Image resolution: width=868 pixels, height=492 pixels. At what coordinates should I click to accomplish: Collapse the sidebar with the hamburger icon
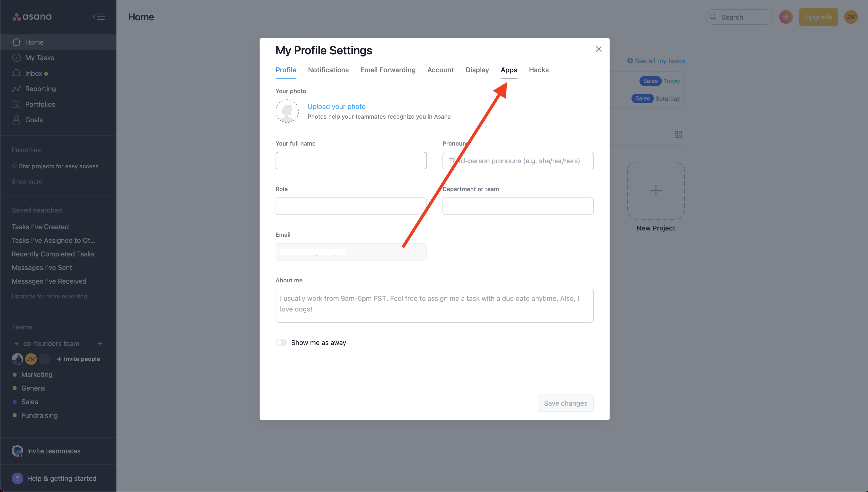point(99,17)
